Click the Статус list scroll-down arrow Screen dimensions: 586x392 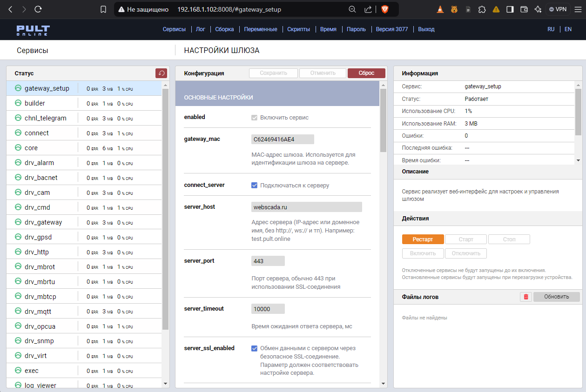pos(165,384)
